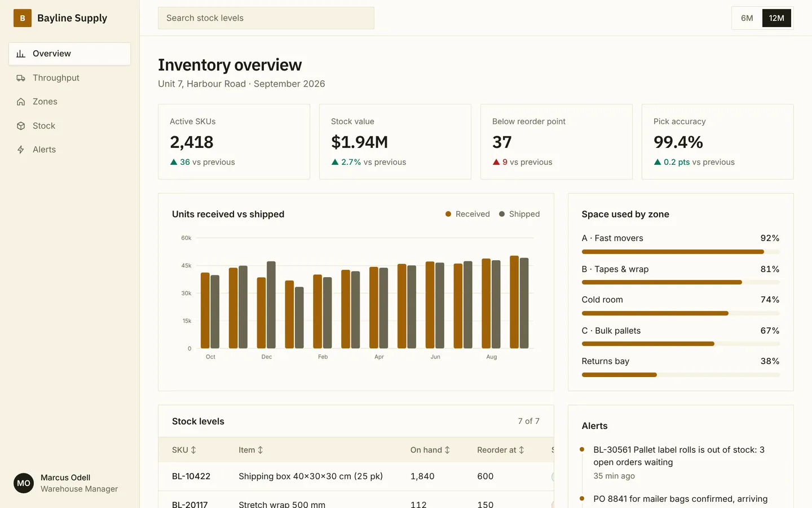Image resolution: width=812 pixels, height=508 pixels.
Task: Sort by Reorder at column arrows
Action: click(x=522, y=450)
